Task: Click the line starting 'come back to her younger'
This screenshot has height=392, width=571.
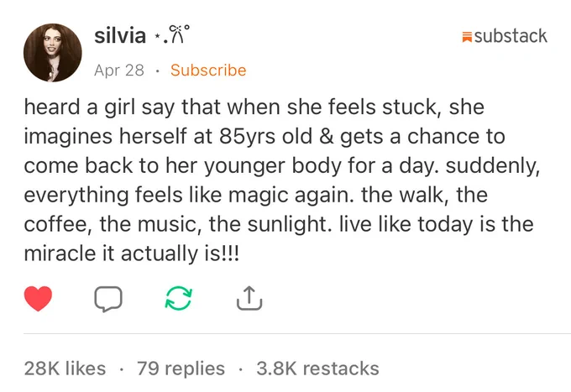Action: [282, 166]
